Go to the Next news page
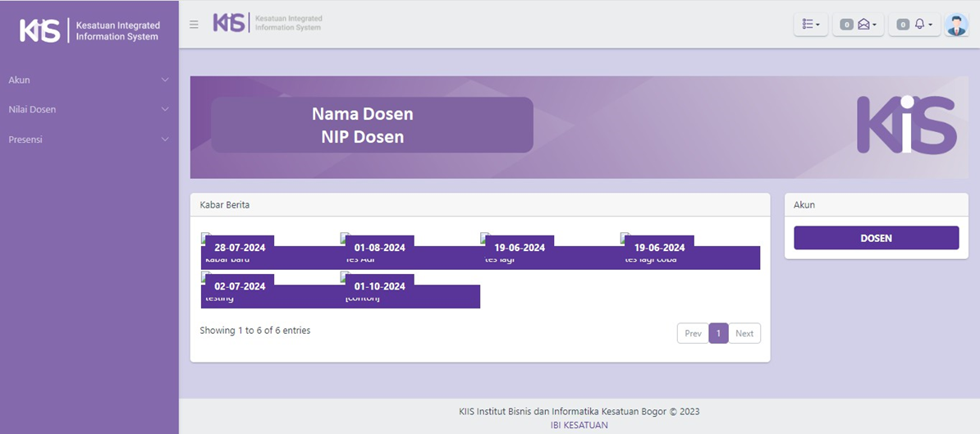980x434 pixels. pos(744,333)
